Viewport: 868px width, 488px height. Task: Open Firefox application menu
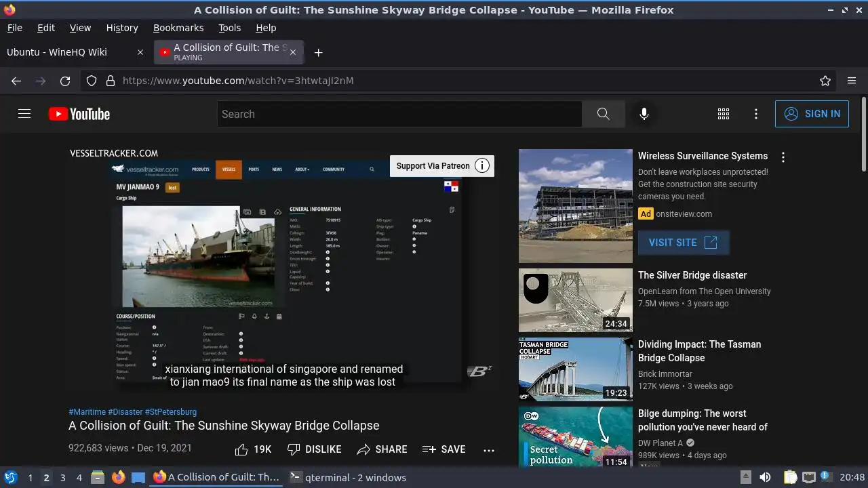pos(852,81)
